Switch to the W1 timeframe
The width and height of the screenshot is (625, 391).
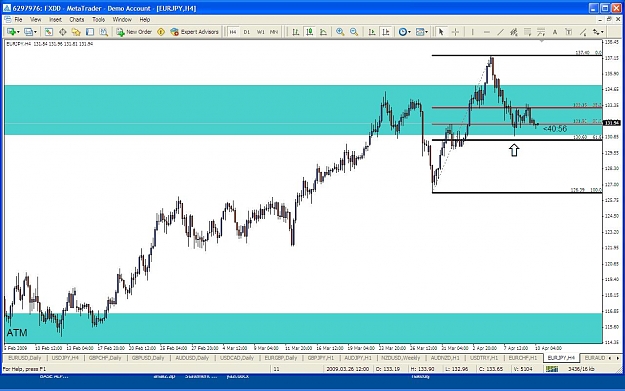click(261, 32)
